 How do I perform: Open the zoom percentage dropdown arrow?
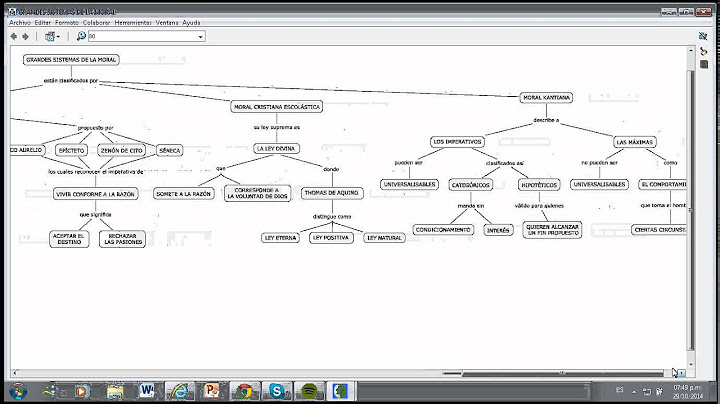[x=200, y=37]
